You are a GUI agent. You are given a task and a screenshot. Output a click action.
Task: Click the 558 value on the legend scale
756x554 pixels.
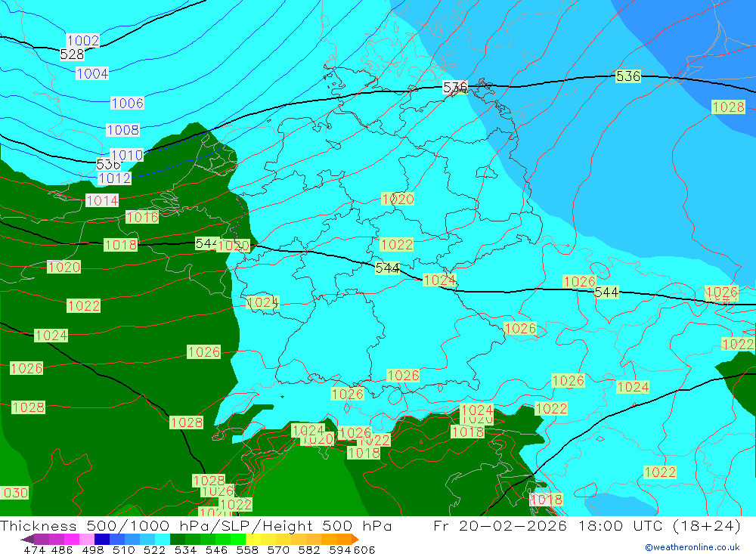click(x=247, y=549)
